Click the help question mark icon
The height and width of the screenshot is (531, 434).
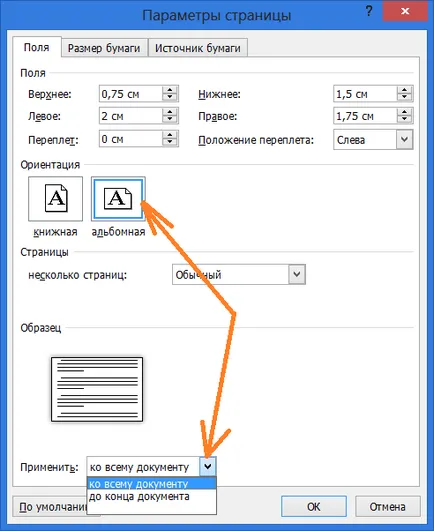[x=369, y=12]
